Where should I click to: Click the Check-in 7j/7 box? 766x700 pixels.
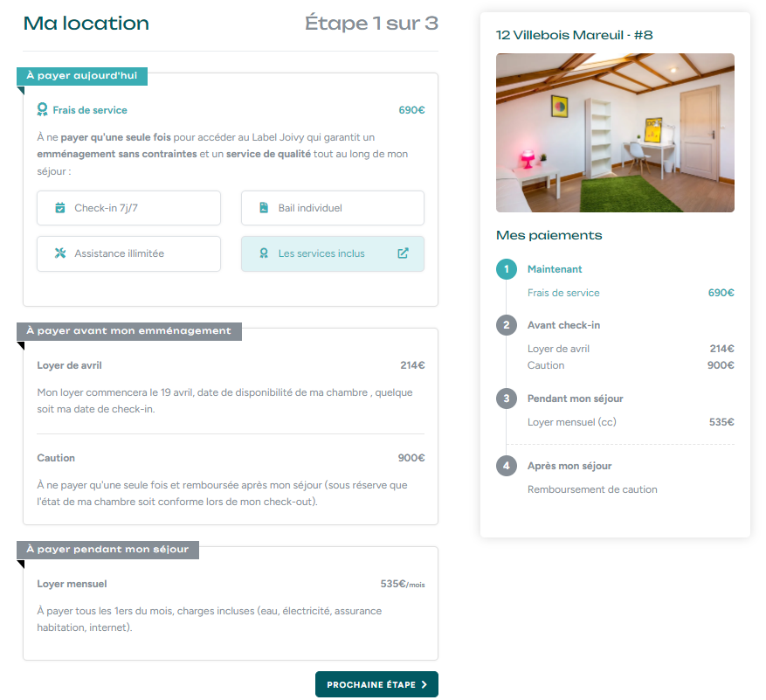point(129,208)
